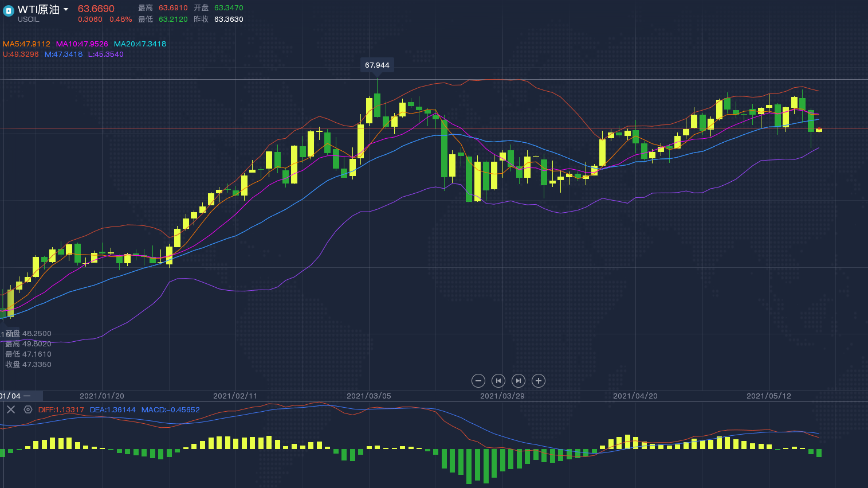Select the MA10 indicator legend
The image size is (868, 488).
(82, 44)
